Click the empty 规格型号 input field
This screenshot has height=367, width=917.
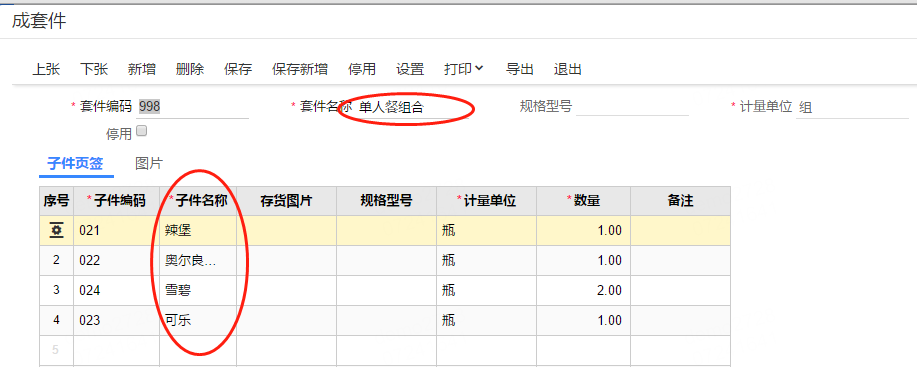point(632,106)
